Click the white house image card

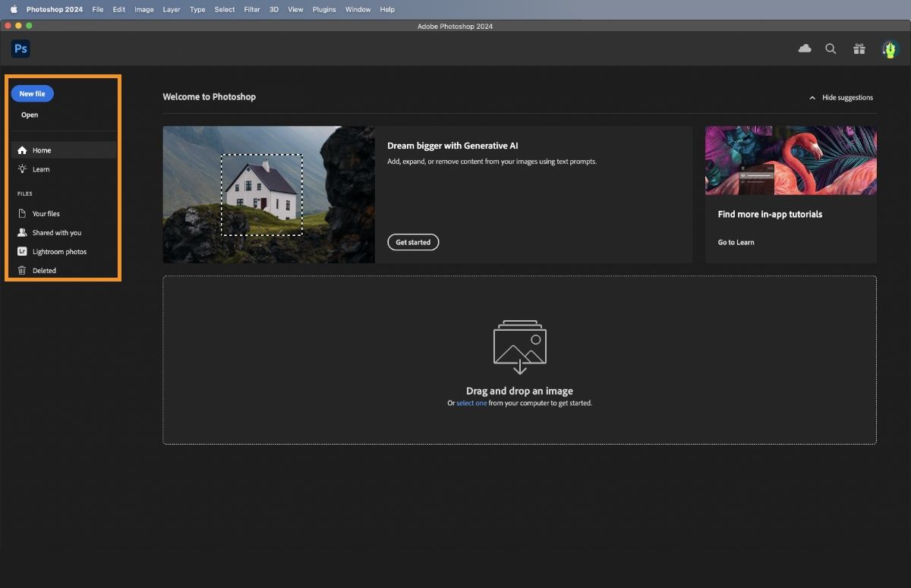coord(268,194)
